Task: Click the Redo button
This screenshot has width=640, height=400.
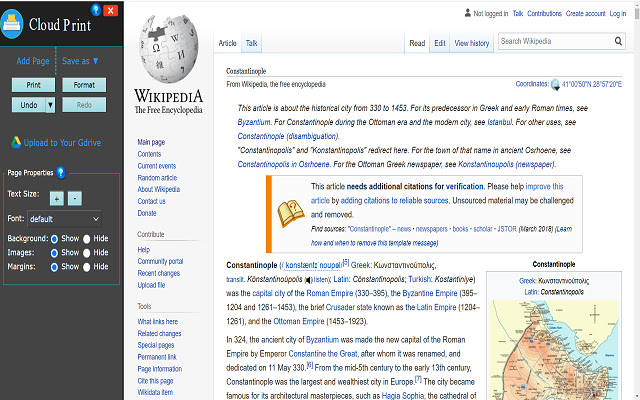Action: pyautogui.click(x=84, y=105)
